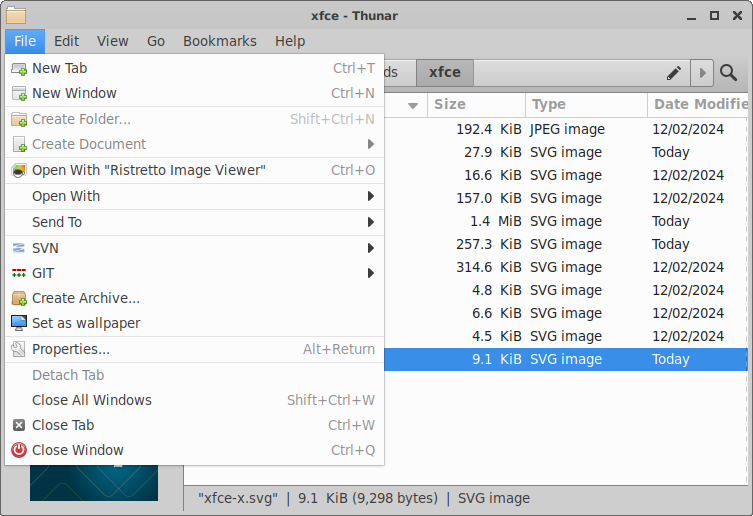Open the File menu

click(x=25, y=41)
